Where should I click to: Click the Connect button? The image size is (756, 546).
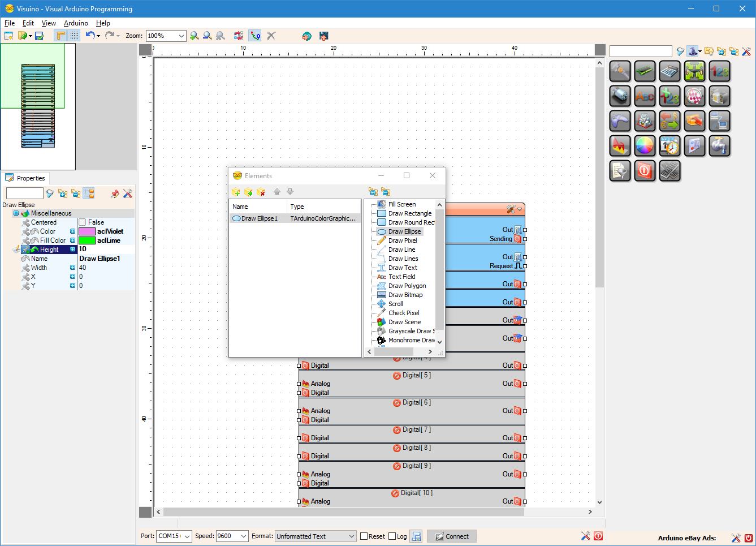[x=451, y=536]
